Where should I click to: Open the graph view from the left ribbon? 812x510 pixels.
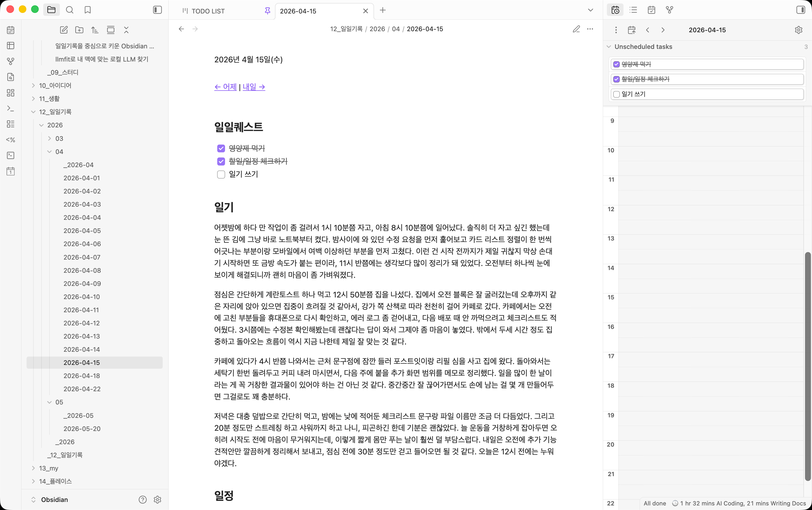(10, 61)
